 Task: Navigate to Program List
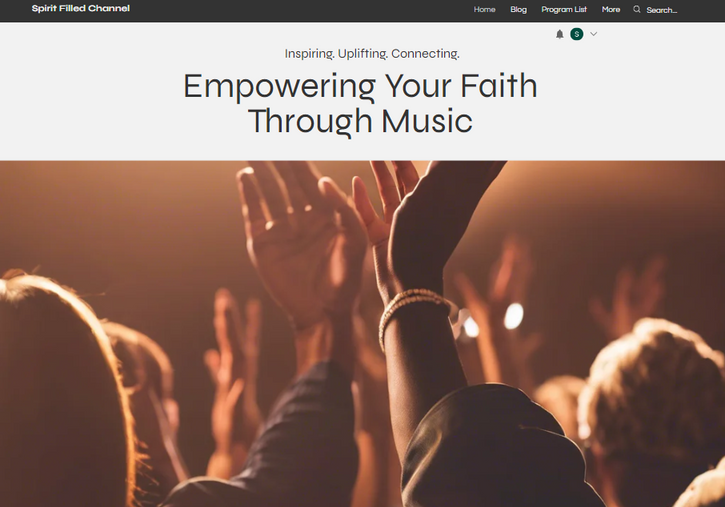click(x=564, y=9)
